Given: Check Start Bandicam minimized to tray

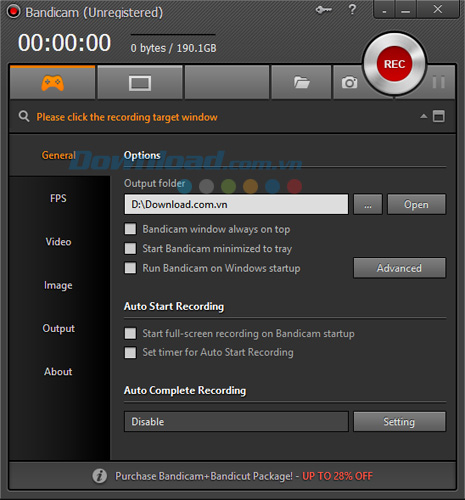Looking at the screenshot, I should (x=130, y=248).
